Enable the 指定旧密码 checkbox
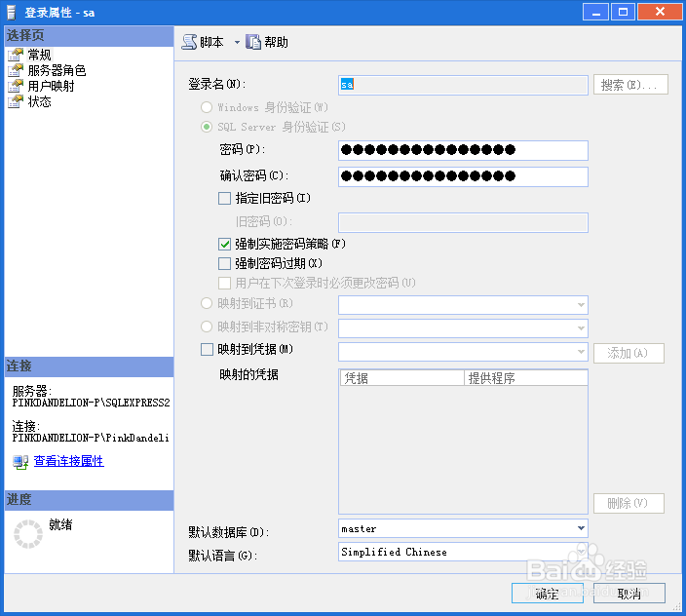Screen dimensions: 686x616 tap(224, 198)
